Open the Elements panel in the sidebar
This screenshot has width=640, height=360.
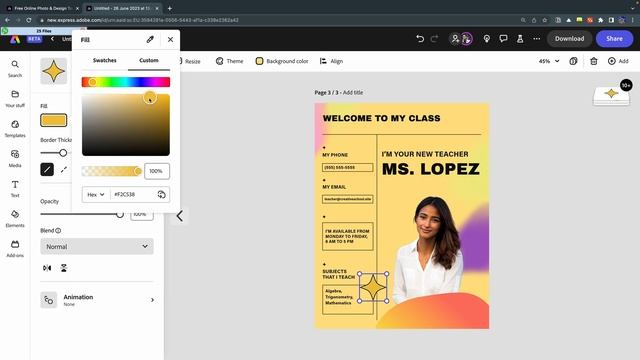click(x=15, y=219)
